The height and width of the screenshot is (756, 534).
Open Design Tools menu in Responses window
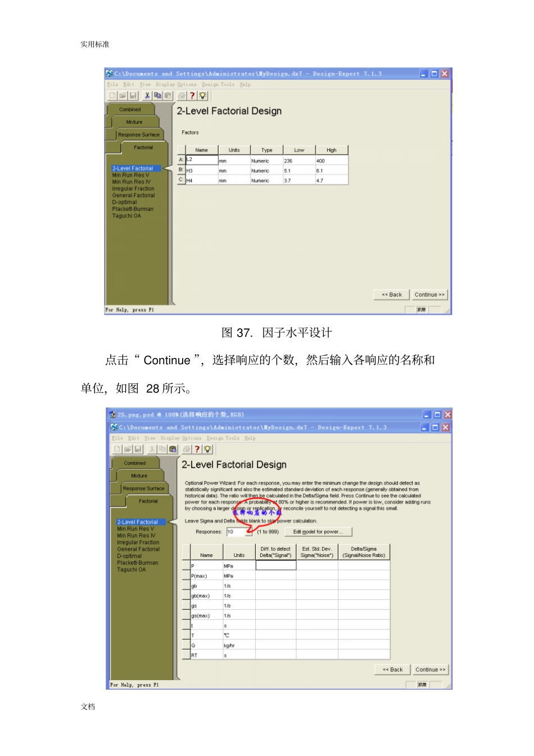point(223,438)
